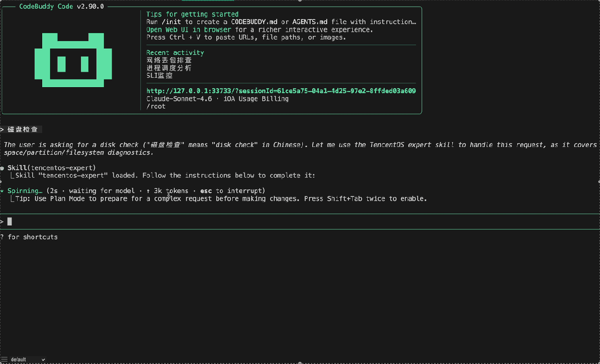This screenshot has width=600, height=364.
Task: Click the "Skill(tencentos-expert)" tool call line
Action: [52, 168]
